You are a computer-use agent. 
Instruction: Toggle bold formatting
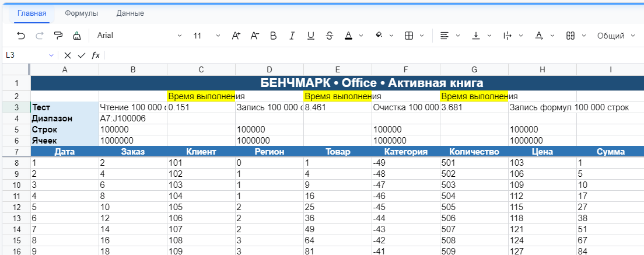[x=273, y=36]
